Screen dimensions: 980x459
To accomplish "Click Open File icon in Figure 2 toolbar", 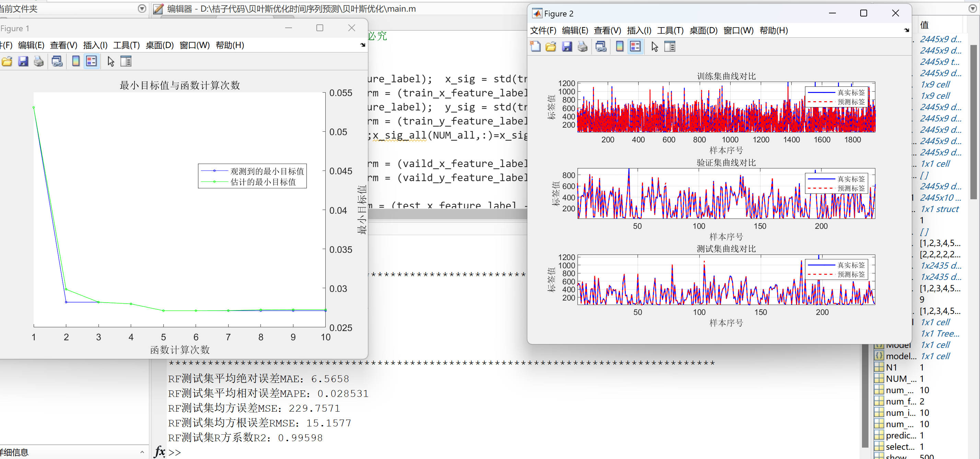I will (551, 46).
